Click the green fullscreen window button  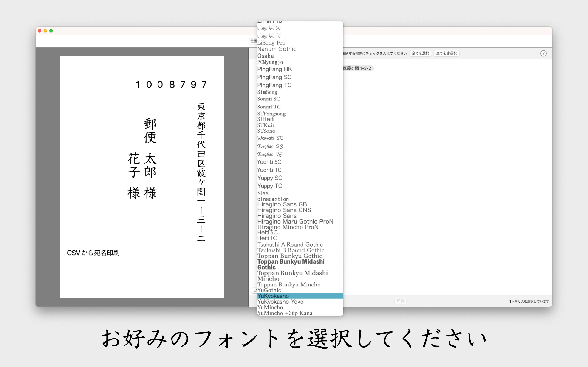tap(51, 31)
